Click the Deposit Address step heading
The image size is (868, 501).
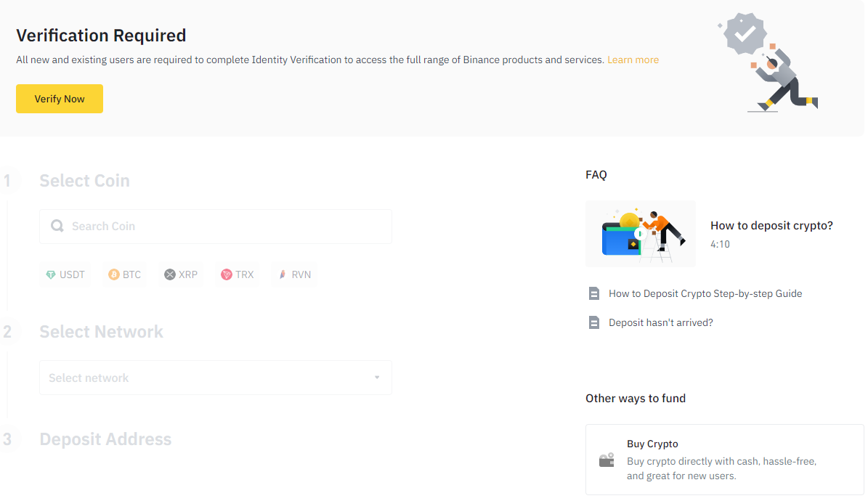[105, 439]
